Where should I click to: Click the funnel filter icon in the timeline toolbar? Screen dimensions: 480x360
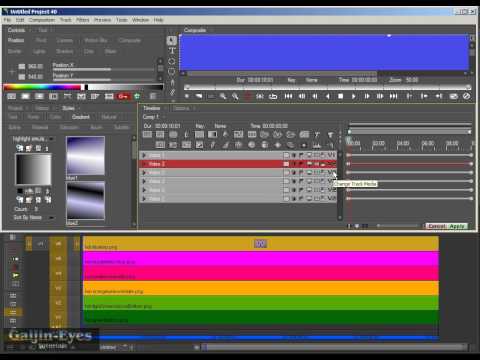pos(330,135)
